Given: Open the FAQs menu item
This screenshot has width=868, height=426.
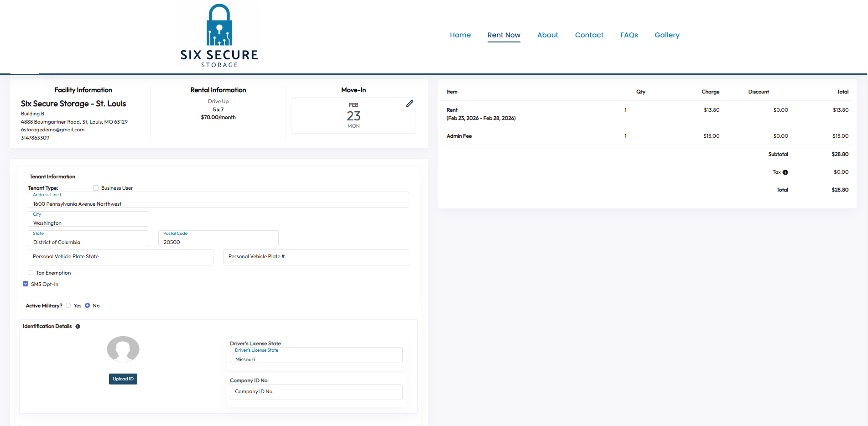Looking at the screenshot, I should (629, 35).
